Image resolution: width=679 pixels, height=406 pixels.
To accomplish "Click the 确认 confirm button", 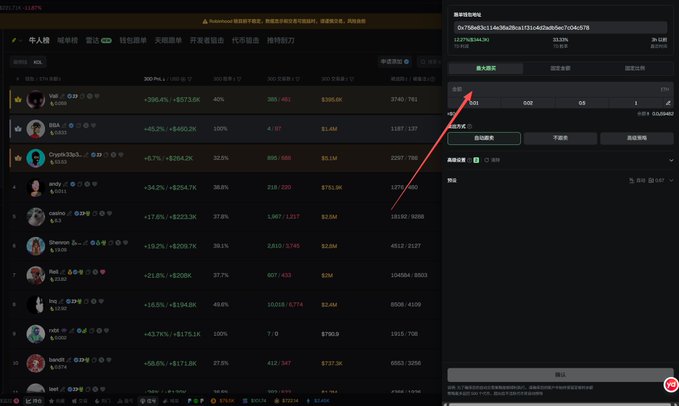I will click(560, 375).
